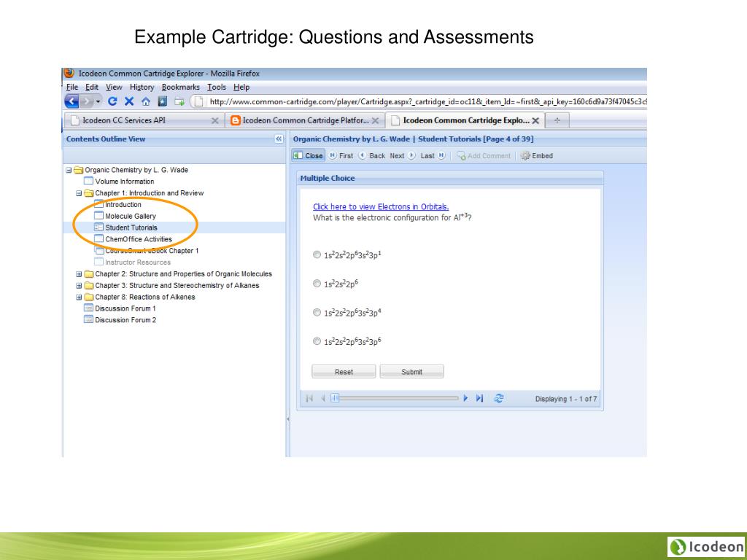Open CourseSmart eBook Chapter 1
The image size is (747, 560).
point(152,251)
